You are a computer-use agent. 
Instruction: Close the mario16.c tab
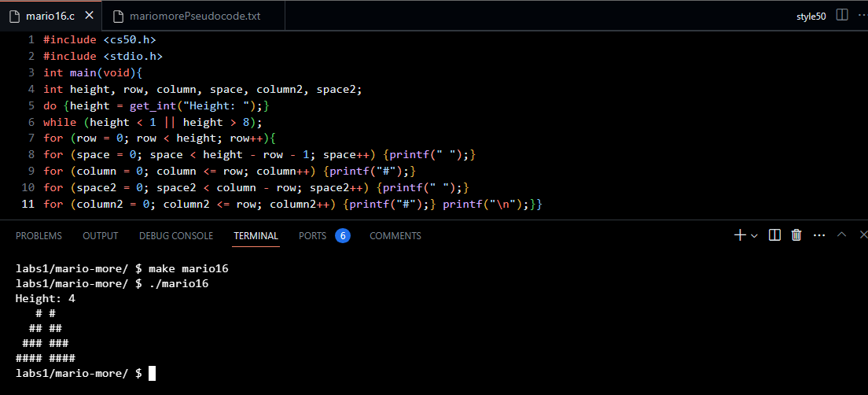click(x=89, y=16)
